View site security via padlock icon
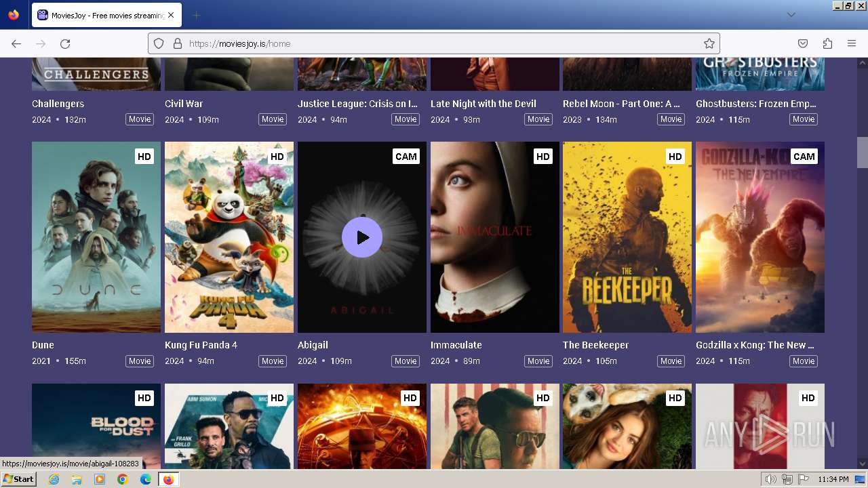The height and width of the screenshot is (488, 868). point(178,43)
